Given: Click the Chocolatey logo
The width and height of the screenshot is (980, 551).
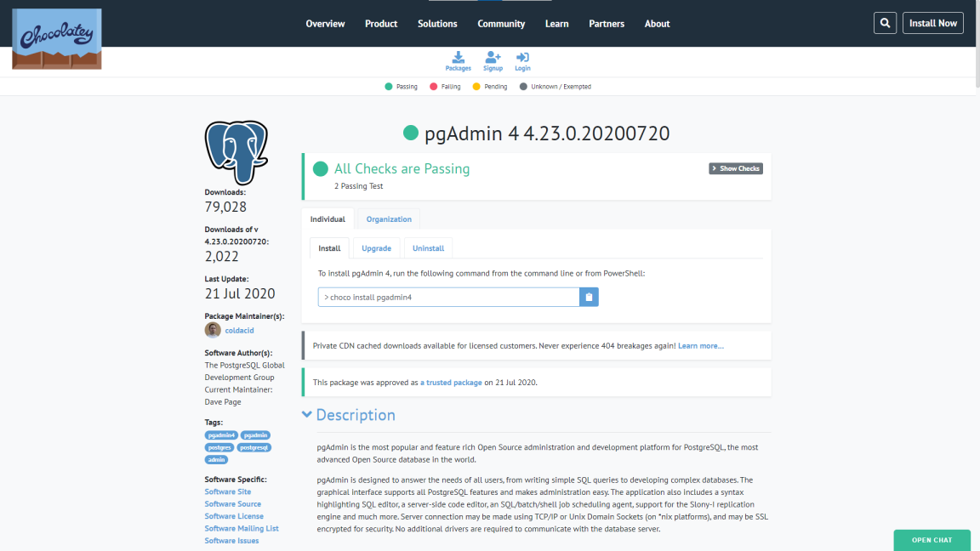Looking at the screenshot, I should (x=57, y=39).
